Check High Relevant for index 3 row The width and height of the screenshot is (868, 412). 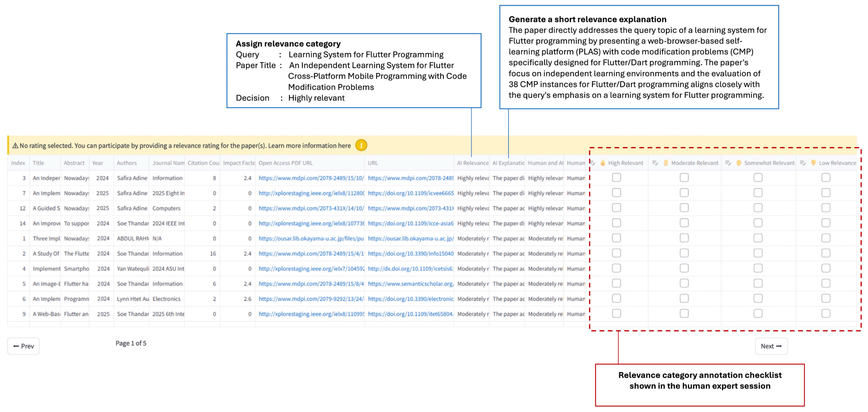coord(616,178)
